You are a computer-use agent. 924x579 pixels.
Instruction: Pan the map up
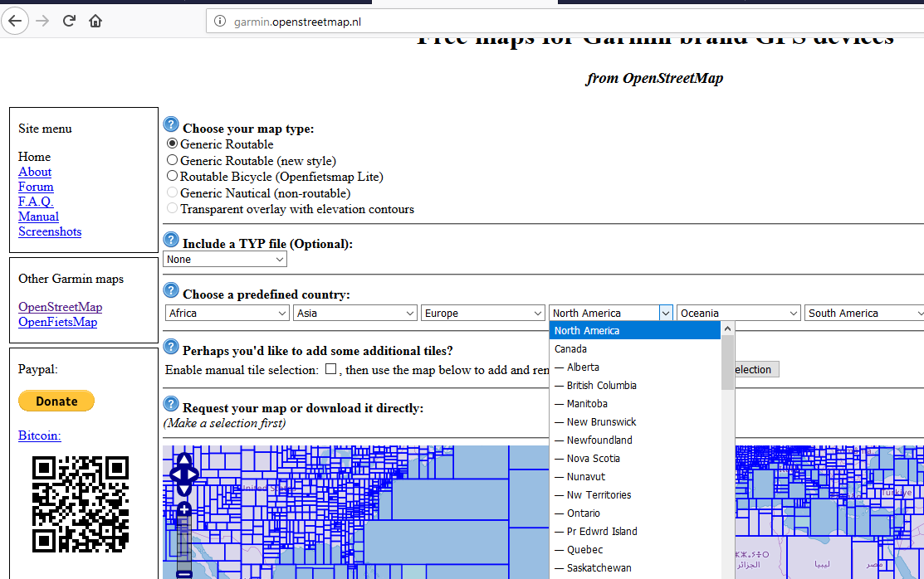[x=183, y=460]
